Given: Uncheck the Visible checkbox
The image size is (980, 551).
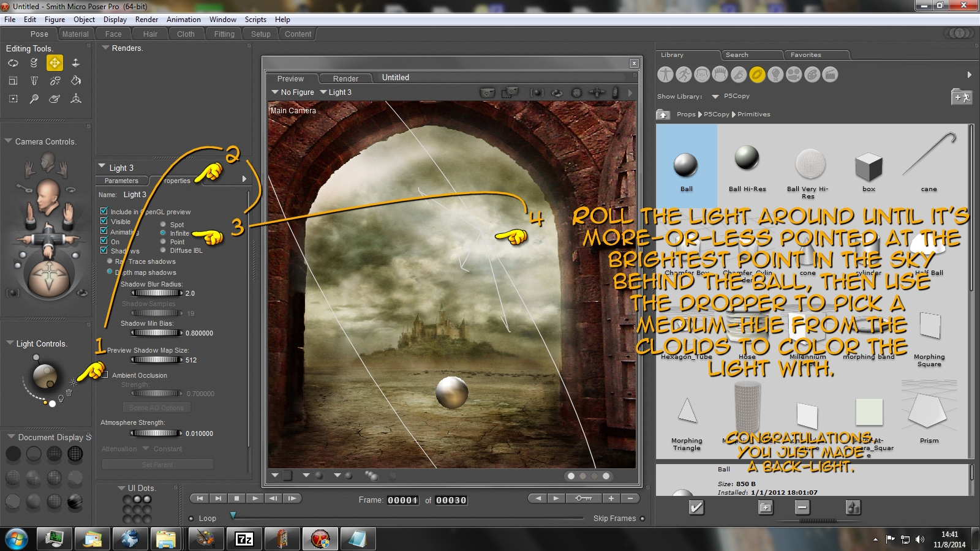Looking at the screenshot, I should pos(104,222).
